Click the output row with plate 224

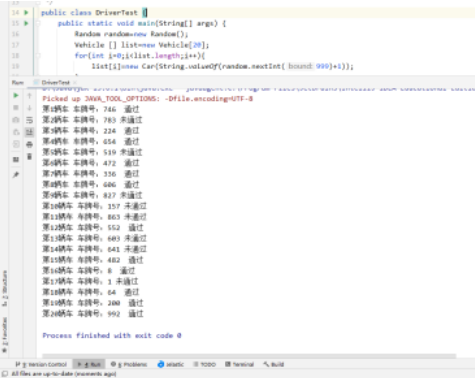point(91,131)
